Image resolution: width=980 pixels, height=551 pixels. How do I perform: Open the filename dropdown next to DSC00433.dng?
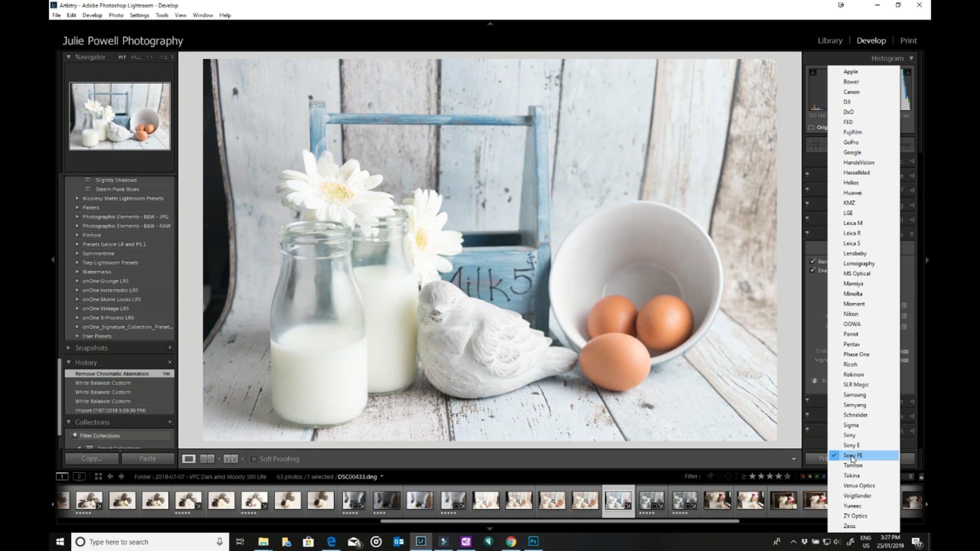point(382,476)
